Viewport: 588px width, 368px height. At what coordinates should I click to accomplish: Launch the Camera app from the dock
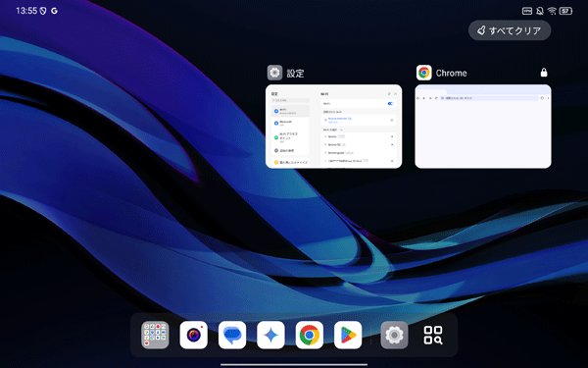pyautogui.click(x=193, y=335)
